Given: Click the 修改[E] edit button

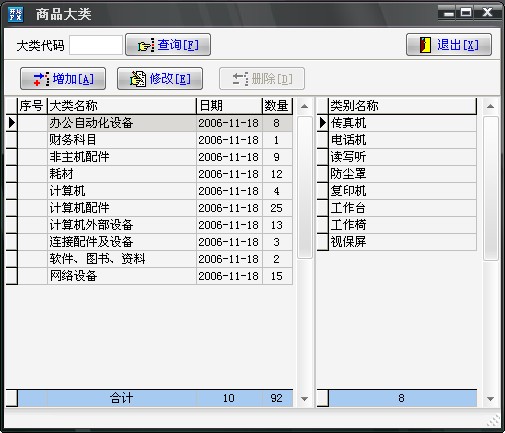Looking at the screenshot, I should (x=160, y=79).
